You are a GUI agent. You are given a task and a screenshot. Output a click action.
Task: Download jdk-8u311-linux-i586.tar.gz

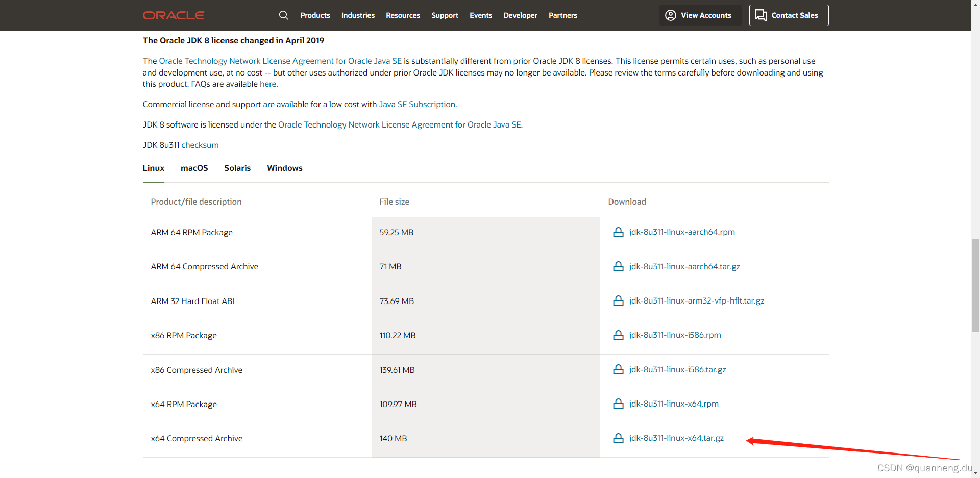pyautogui.click(x=677, y=370)
